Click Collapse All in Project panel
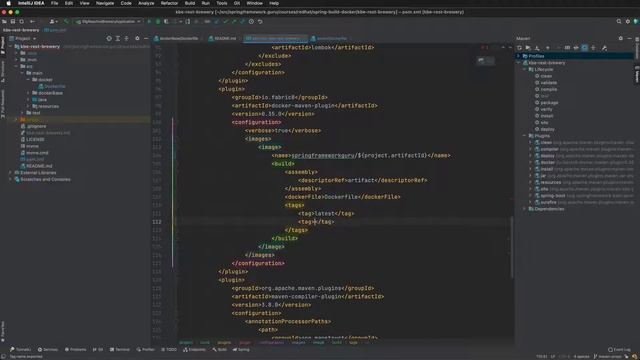The width and height of the screenshot is (640, 360). point(127,38)
